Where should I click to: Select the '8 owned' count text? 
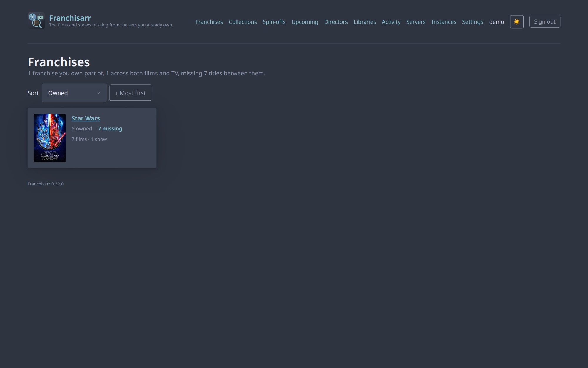(82, 129)
